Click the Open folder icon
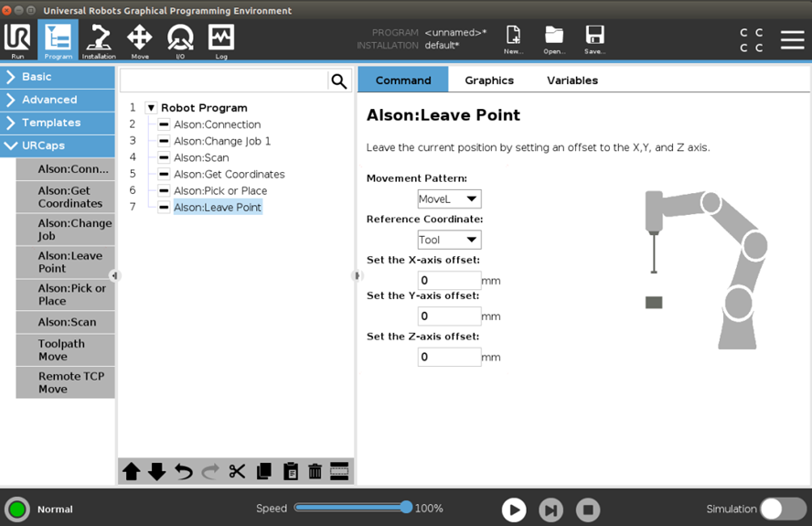The image size is (812, 526). 554,40
